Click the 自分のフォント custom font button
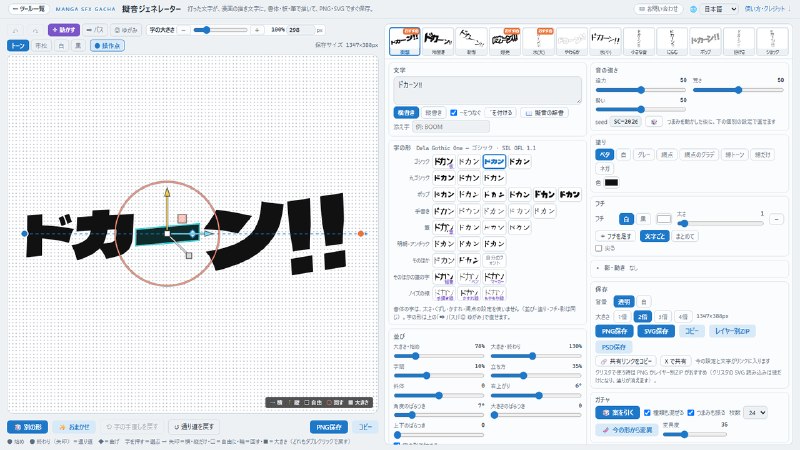Screen dimensions: 800x450 494,260
